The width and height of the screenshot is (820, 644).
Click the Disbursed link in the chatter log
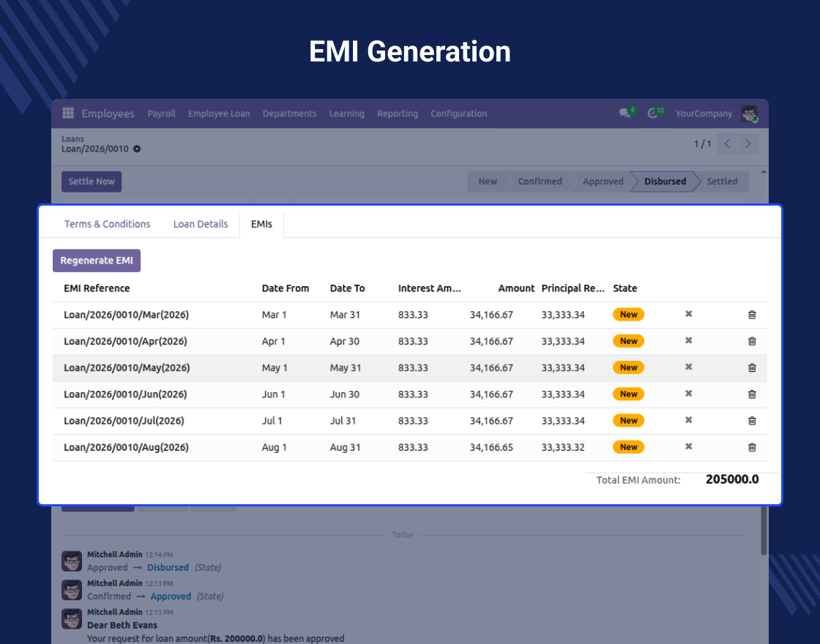coord(168,568)
